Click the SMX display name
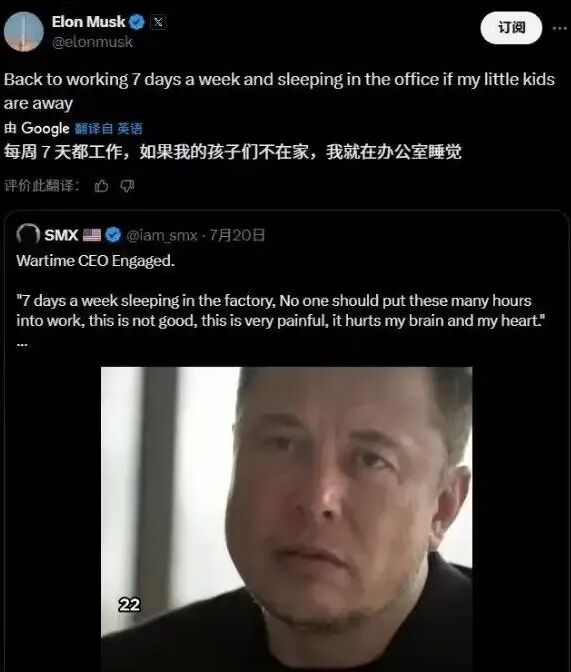The image size is (571, 672). (x=61, y=235)
